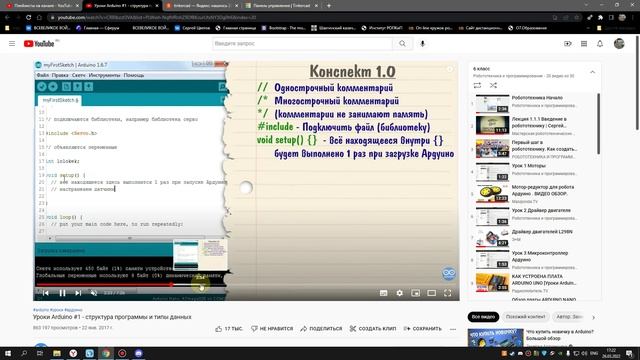The width and height of the screenshot is (640, 360).
Task: Toggle playlist loop
Action: click(x=477, y=85)
